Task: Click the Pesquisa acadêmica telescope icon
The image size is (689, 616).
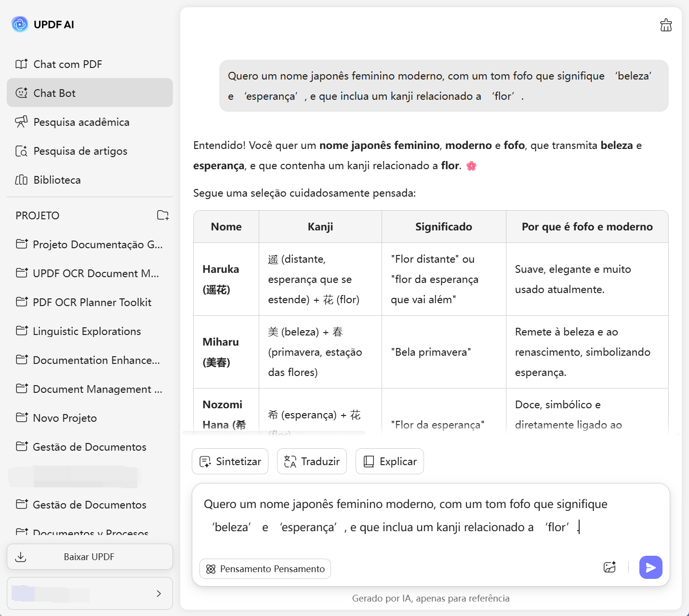Action: click(x=21, y=122)
